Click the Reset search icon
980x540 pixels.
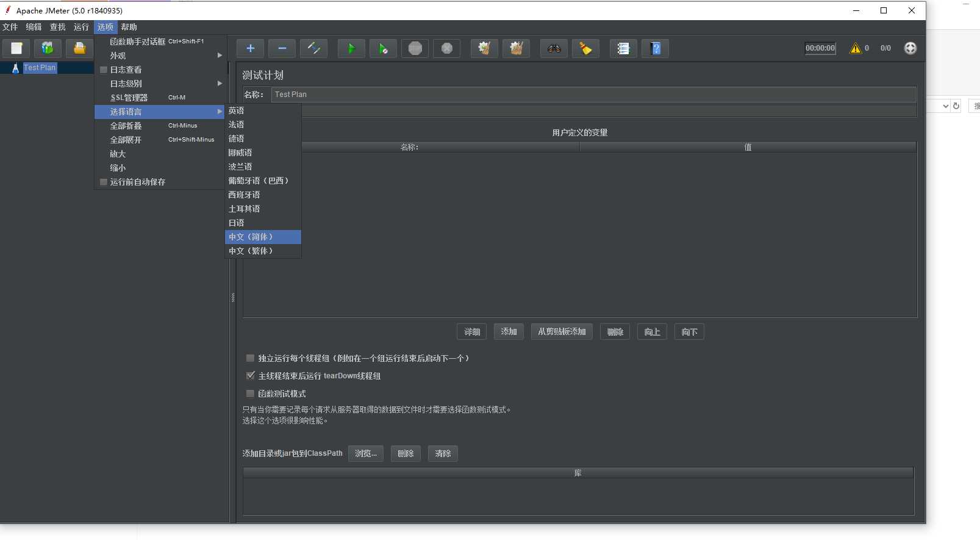click(x=585, y=48)
